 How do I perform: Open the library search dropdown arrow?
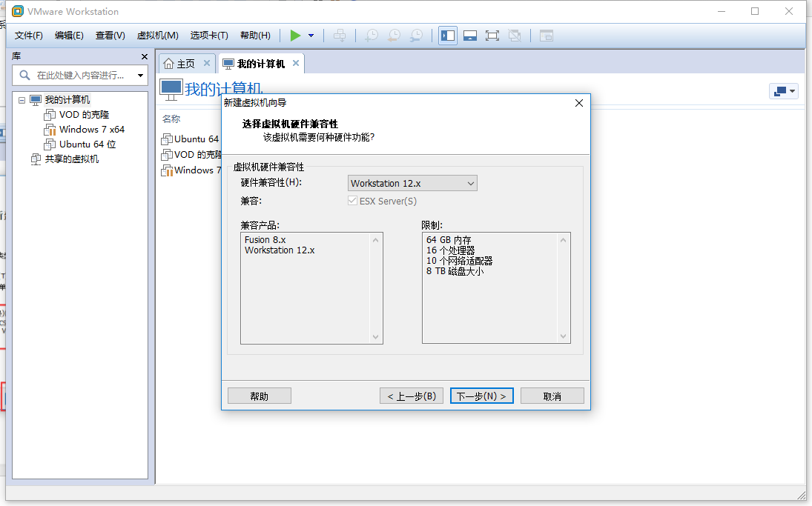pyautogui.click(x=140, y=76)
